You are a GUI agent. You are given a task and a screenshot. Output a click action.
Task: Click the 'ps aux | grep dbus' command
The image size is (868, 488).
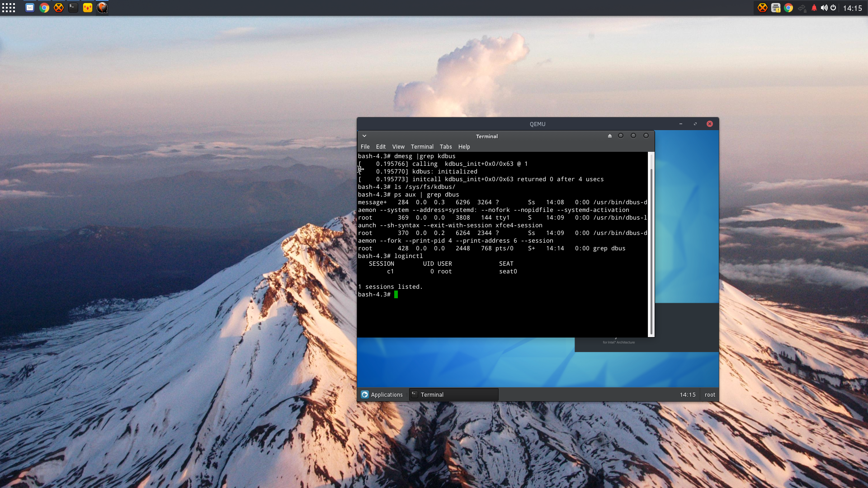coord(427,195)
